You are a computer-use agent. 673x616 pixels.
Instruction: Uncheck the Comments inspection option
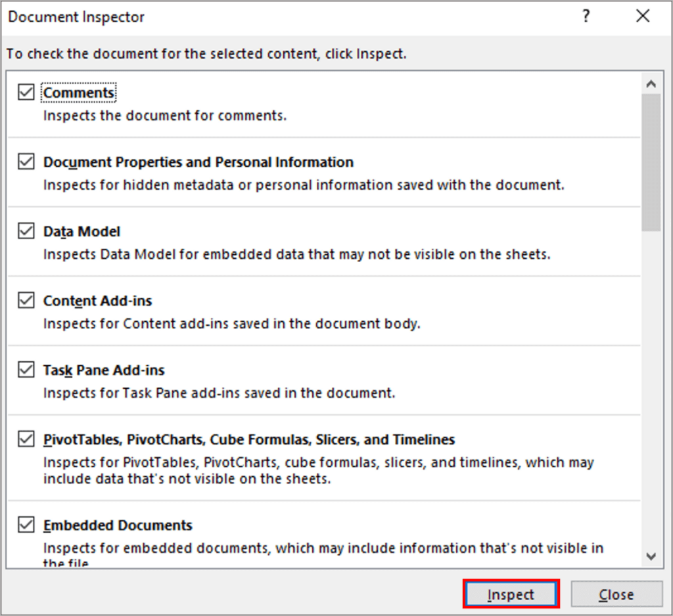coord(26,92)
